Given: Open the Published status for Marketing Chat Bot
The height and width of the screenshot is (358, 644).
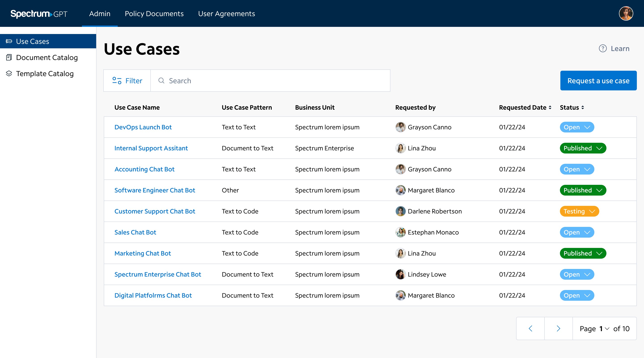Looking at the screenshot, I should click(583, 254).
